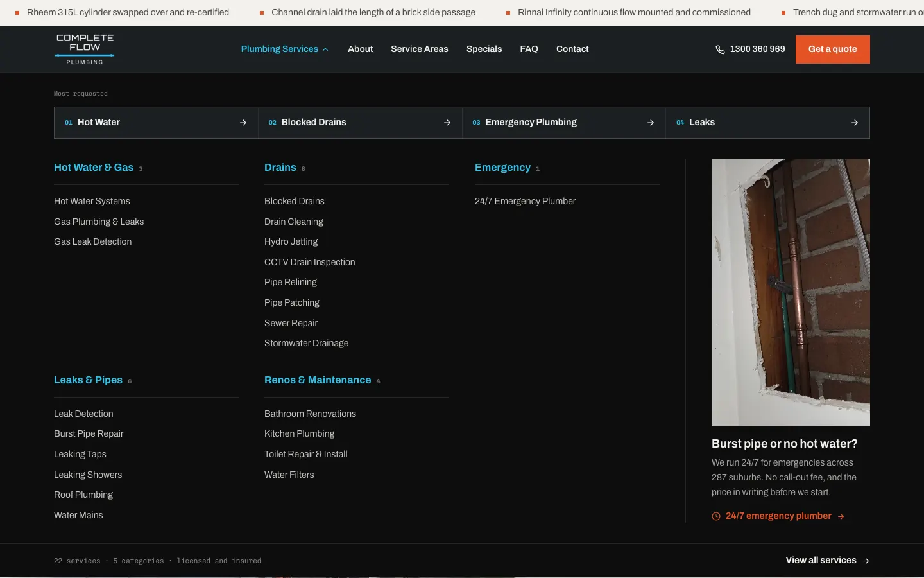Open the Emergency category heading
The height and width of the screenshot is (578, 924).
[502, 168]
